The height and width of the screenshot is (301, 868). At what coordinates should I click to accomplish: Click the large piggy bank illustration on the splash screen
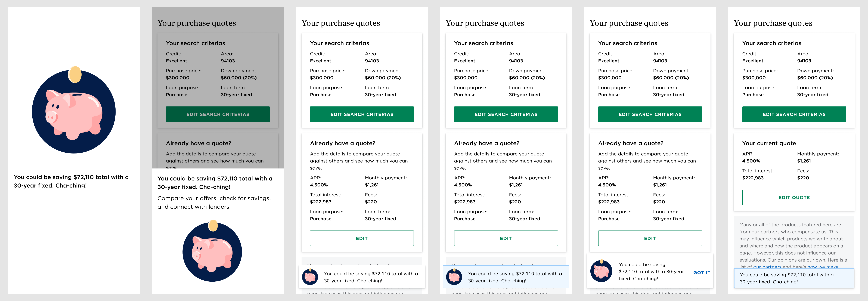[x=74, y=112]
